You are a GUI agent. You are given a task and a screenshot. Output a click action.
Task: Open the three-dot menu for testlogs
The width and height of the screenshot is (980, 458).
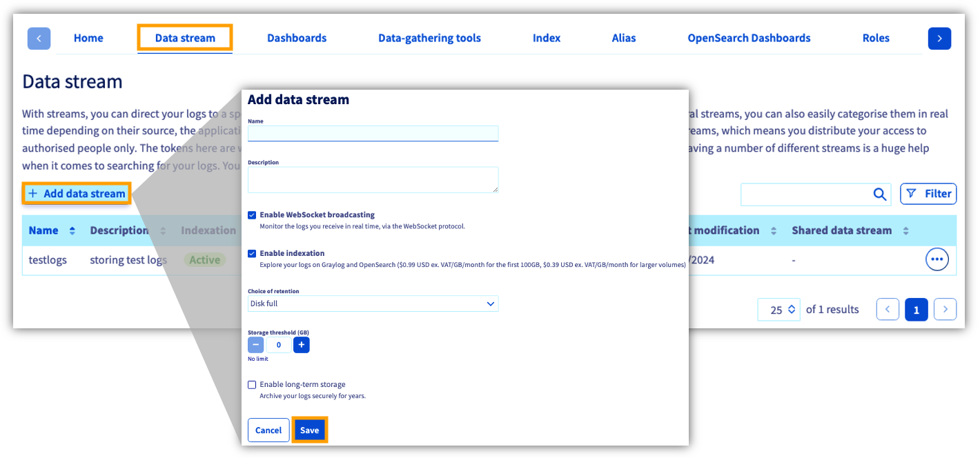937,260
